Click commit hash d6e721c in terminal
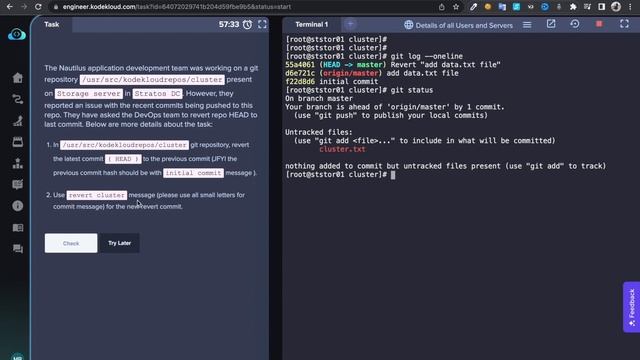 point(300,73)
